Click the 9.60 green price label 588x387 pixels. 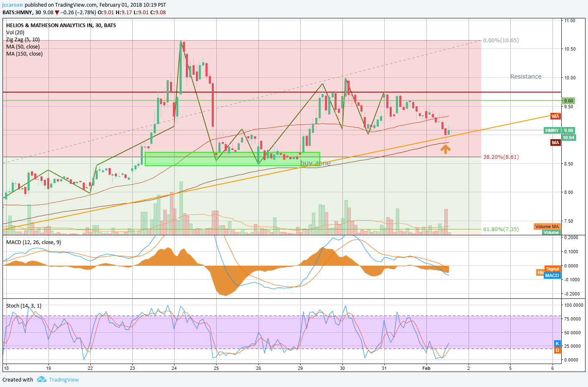(568, 101)
